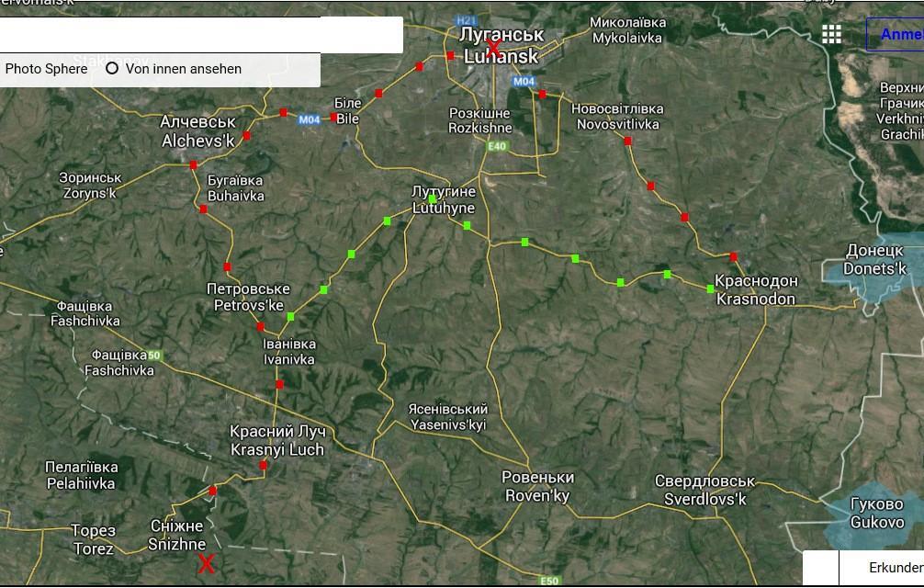
Task: Select the Іванівка Ivanivka label
Action: (x=288, y=352)
